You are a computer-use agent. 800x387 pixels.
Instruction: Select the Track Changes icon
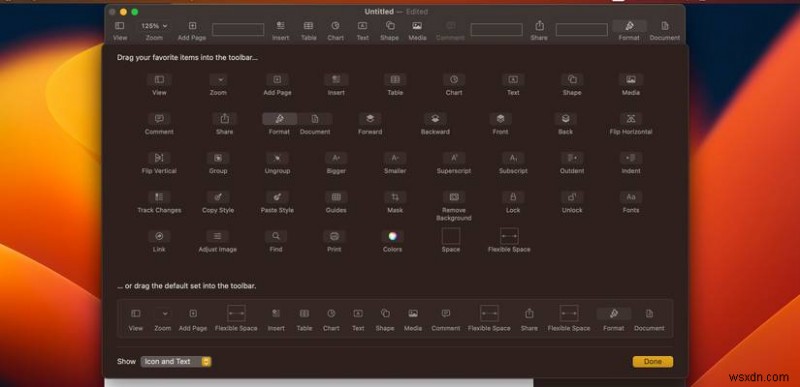coord(159,197)
